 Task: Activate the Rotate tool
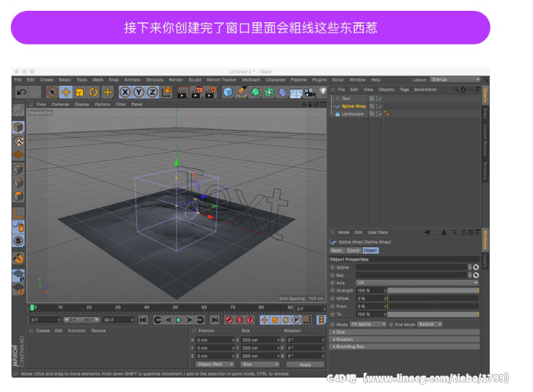94,92
